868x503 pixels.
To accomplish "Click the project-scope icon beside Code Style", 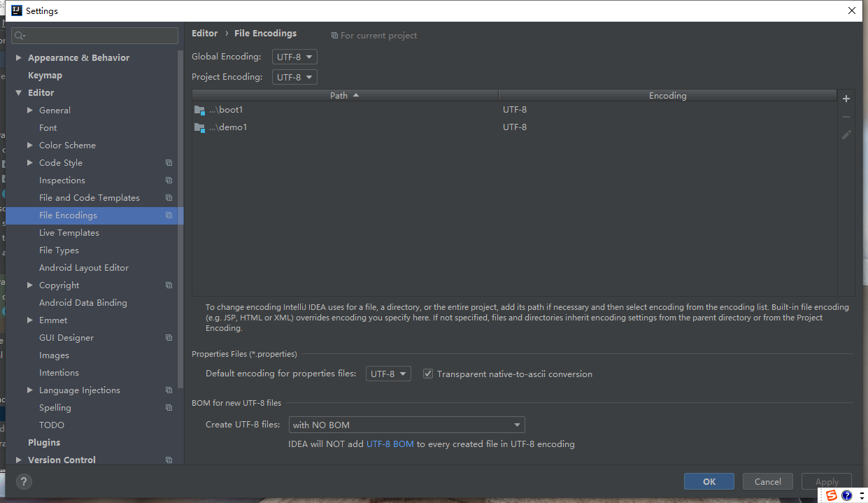I will 169,163.
